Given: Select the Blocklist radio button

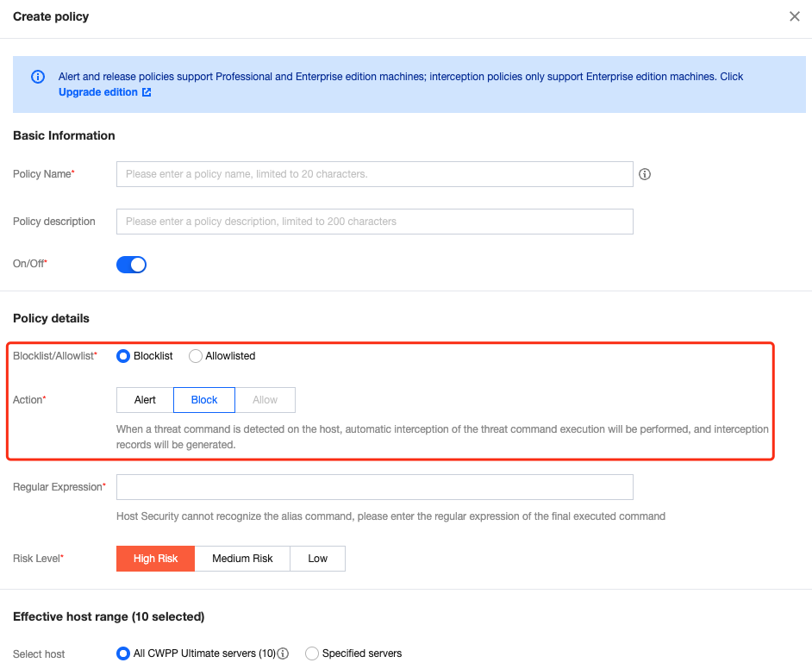Looking at the screenshot, I should click(x=123, y=356).
